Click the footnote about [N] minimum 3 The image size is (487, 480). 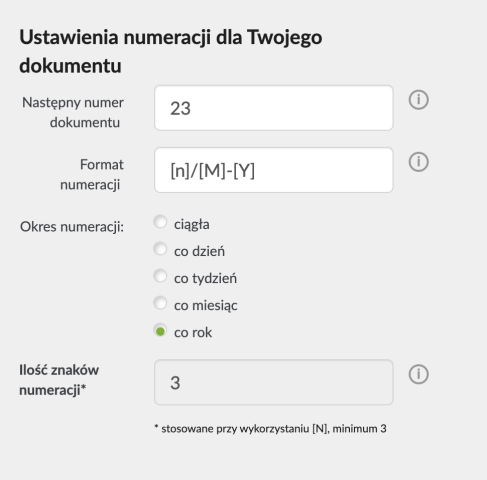(x=270, y=428)
